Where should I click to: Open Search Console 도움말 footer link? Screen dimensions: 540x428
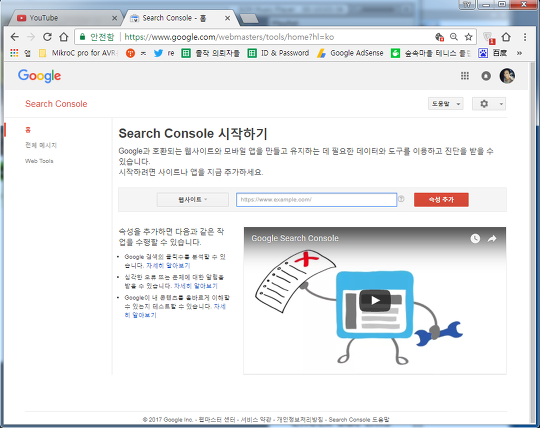(x=359, y=419)
